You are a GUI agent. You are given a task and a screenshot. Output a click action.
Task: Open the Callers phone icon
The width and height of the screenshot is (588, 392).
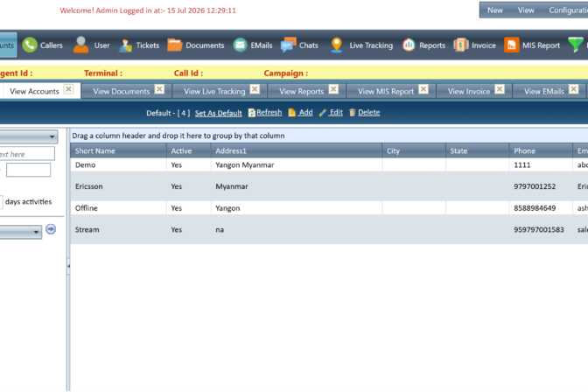coord(30,45)
